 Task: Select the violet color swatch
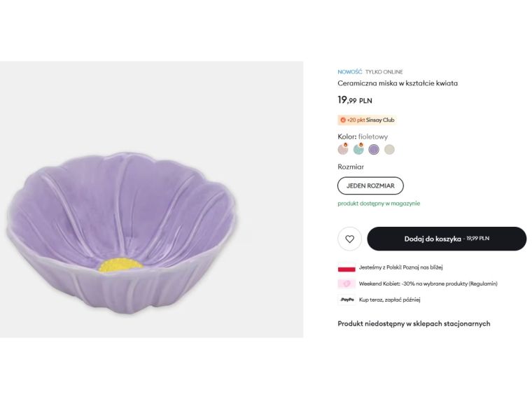tap(374, 149)
